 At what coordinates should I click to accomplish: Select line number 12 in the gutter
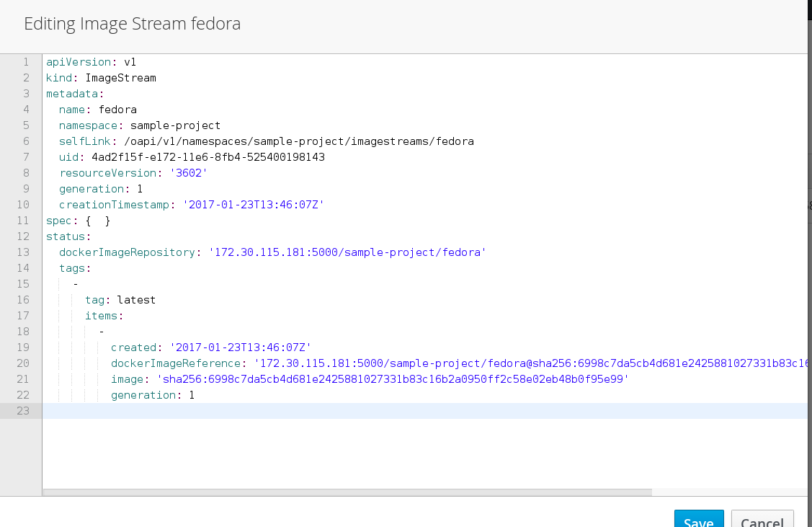[23, 236]
